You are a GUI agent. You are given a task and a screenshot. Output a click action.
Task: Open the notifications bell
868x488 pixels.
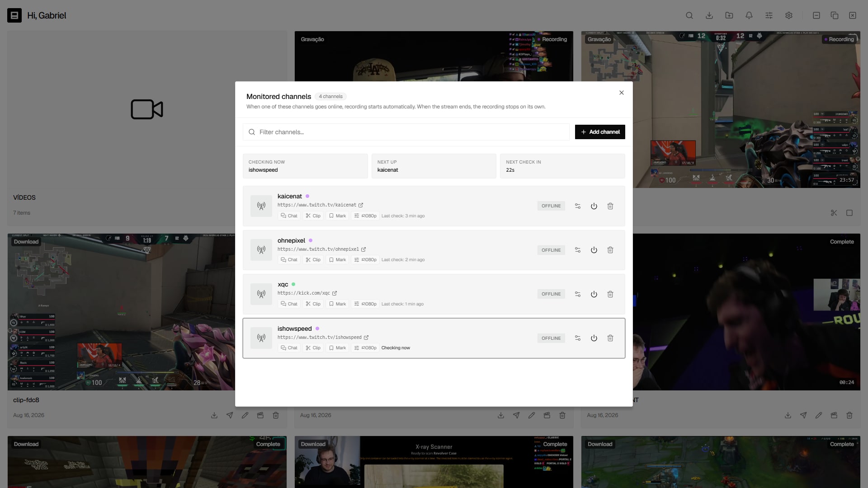coord(749,15)
